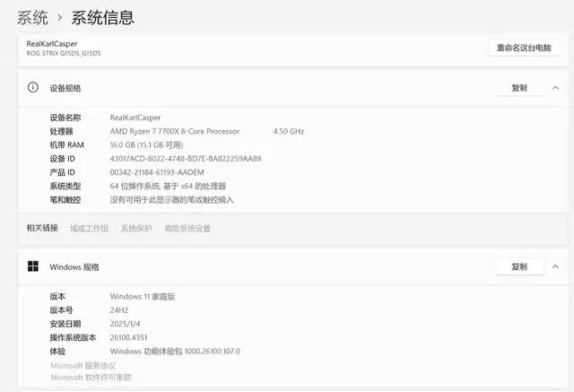574x392 pixels.
Task: Click 重命名这台电脑 button
Action: coord(524,48)
